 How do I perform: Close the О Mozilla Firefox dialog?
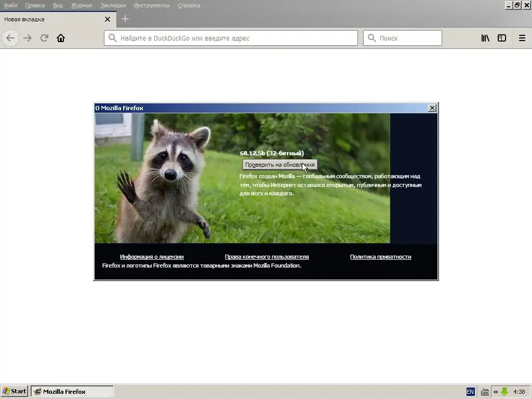432,108
